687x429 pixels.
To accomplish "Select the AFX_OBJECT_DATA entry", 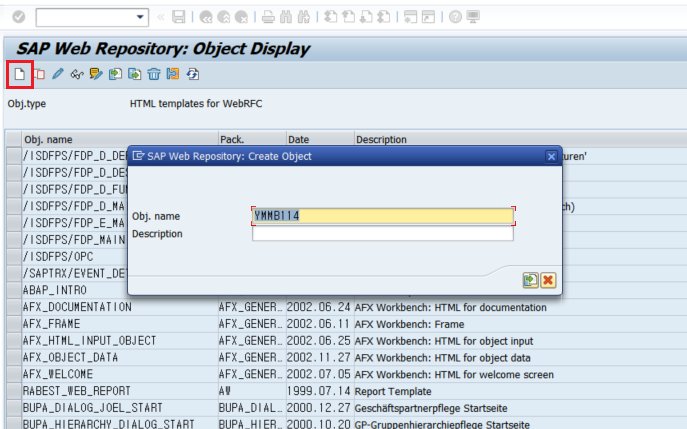I will [x=71, y=357].
